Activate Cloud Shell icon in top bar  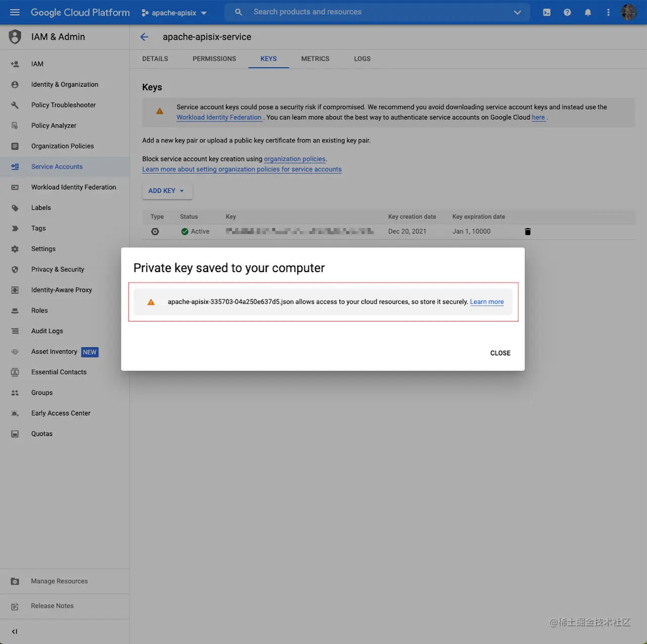point(547,12)
